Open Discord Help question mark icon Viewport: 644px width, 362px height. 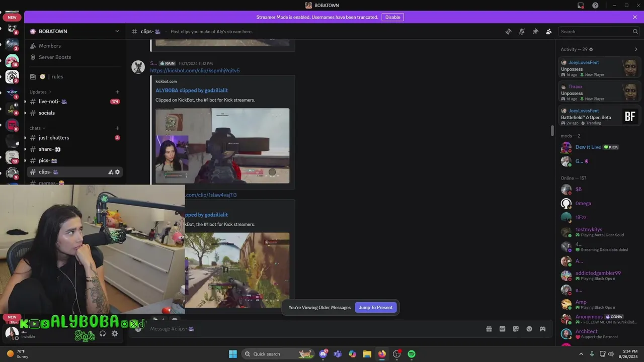click(595, 6)
